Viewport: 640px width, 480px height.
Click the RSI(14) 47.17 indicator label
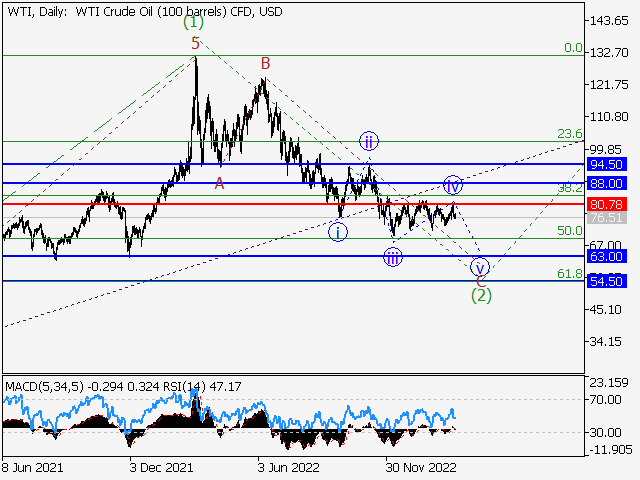pyautogui.click(x=202, y=387)
